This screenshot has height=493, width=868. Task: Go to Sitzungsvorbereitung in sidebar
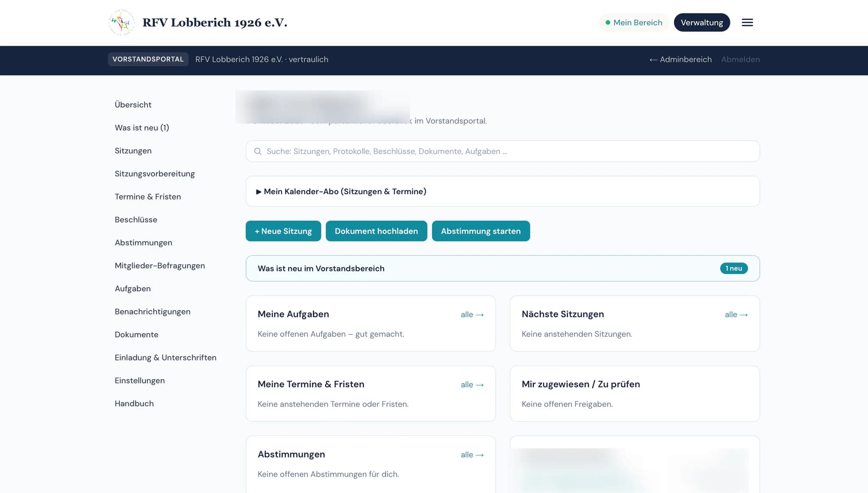click(x=155, y=174)
